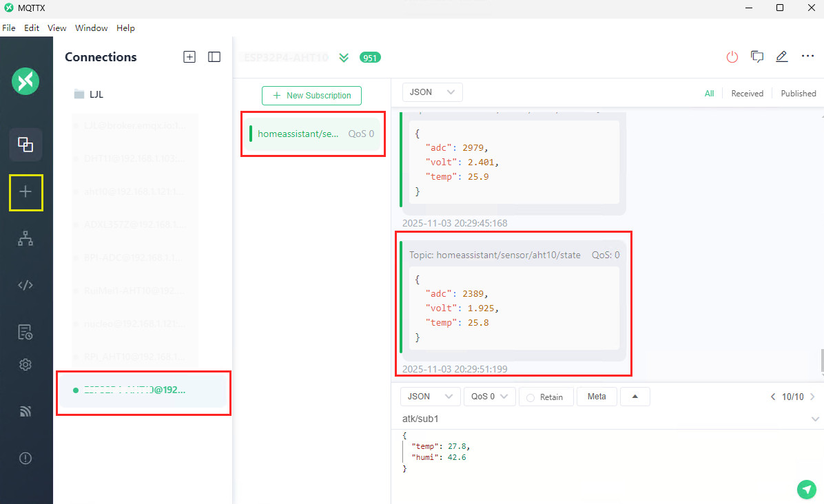Click the 951 unread badge

(370, 58)
